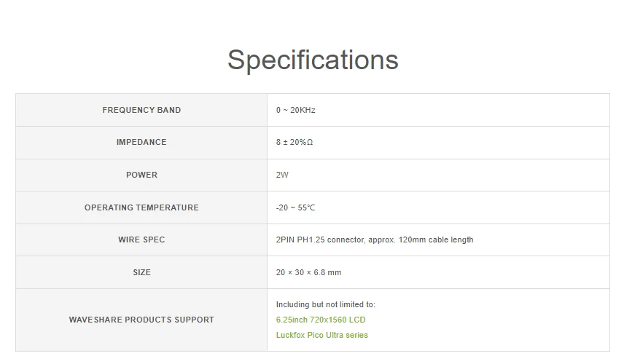624x364 pixels.
Task: Click the OPERATING TEMPERATURE label
Action: [x=141, y=207]
